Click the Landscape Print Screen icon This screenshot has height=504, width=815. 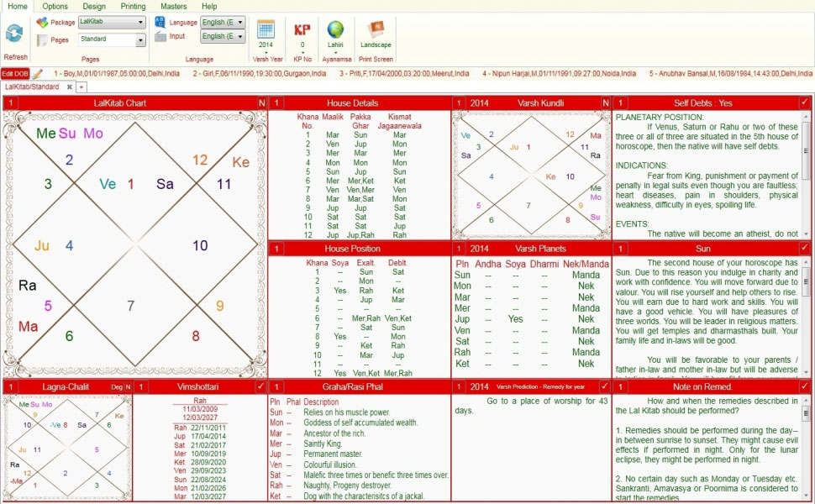pos(376,29)
